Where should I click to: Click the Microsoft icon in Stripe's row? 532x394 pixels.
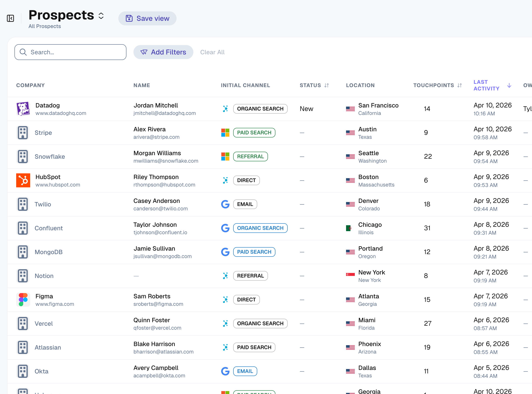pos(225,133)
